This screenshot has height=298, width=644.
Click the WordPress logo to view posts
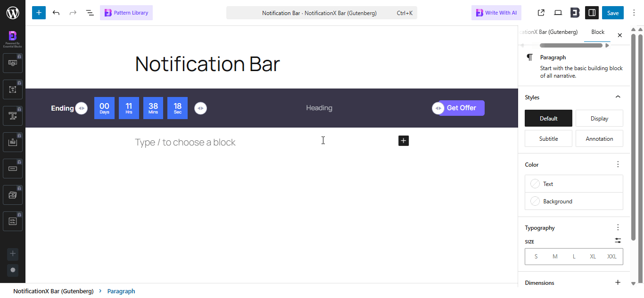pos(13,13)
